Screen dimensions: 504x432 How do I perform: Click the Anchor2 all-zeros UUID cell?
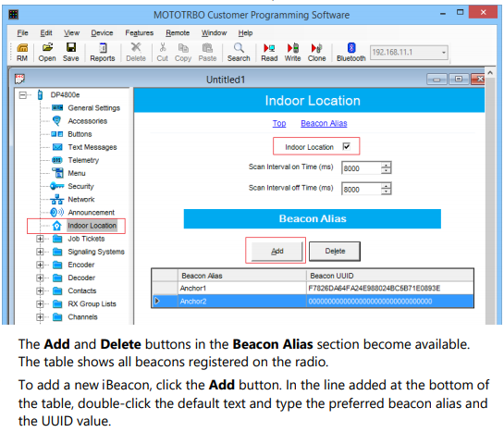[390, 302]
